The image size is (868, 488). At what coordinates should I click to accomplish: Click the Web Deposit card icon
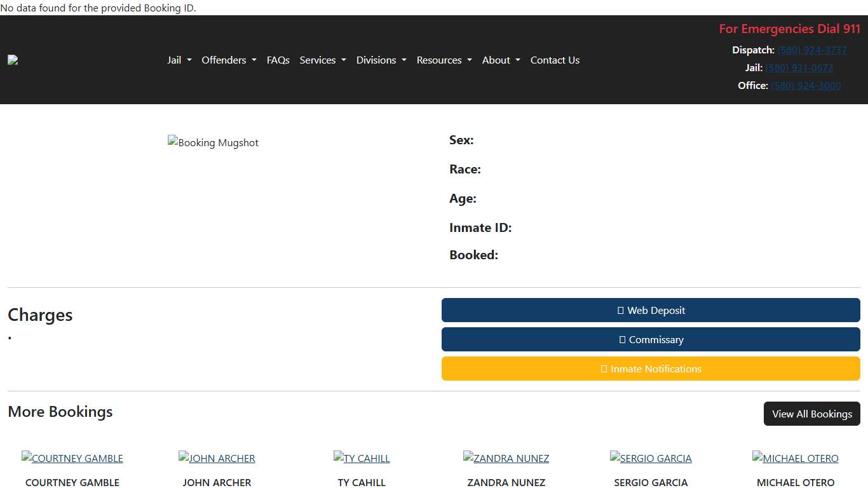[x=620, y=310]
